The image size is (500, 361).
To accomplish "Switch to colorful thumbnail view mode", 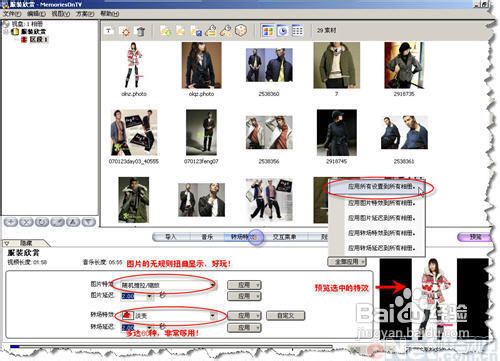I will click(x=268, y=31).
